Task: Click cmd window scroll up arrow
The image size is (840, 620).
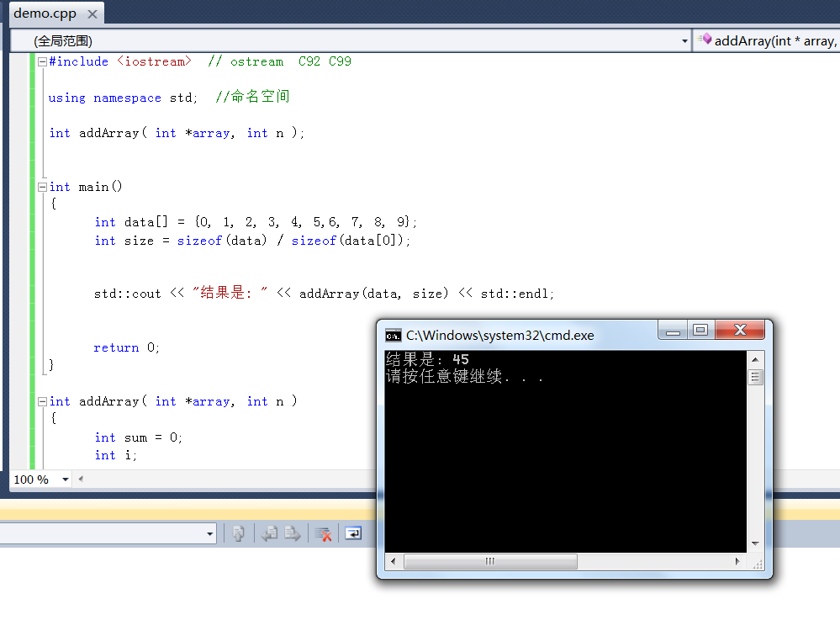Action: (755, 359)
